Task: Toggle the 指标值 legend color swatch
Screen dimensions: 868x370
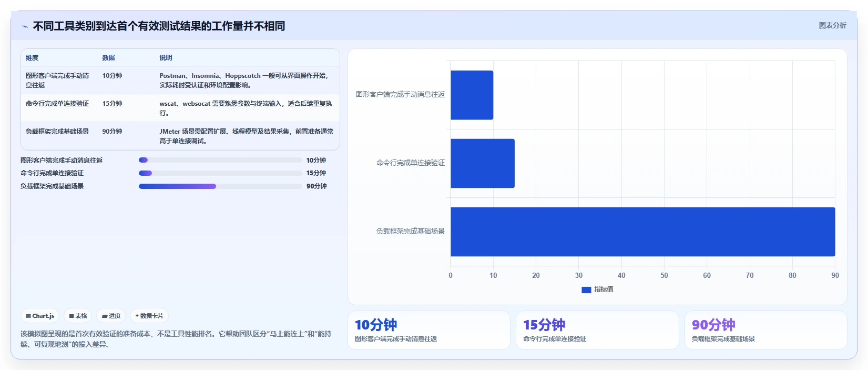Action: (586, 290)
